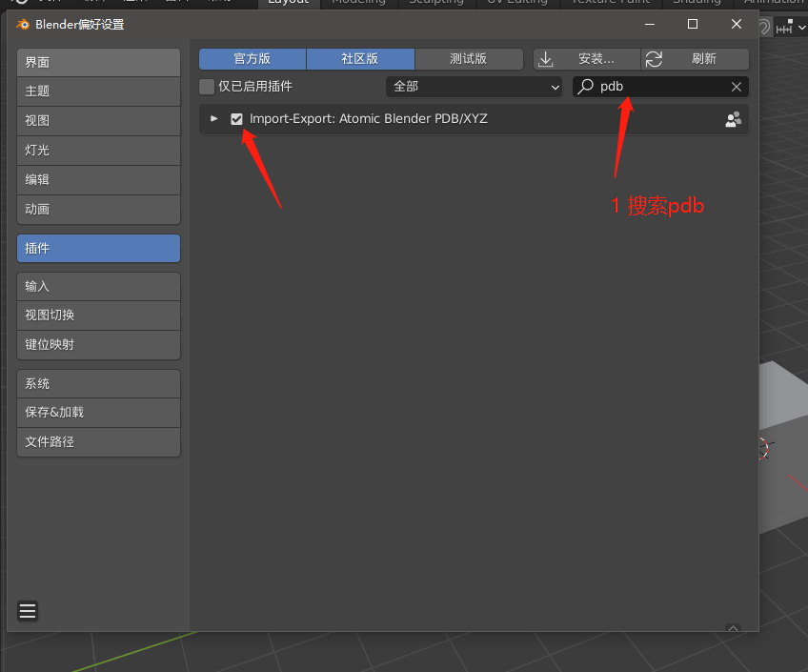Click the 安装... add-on button
This screenshot has height=672, width=808.
click(x=586, y=59)
